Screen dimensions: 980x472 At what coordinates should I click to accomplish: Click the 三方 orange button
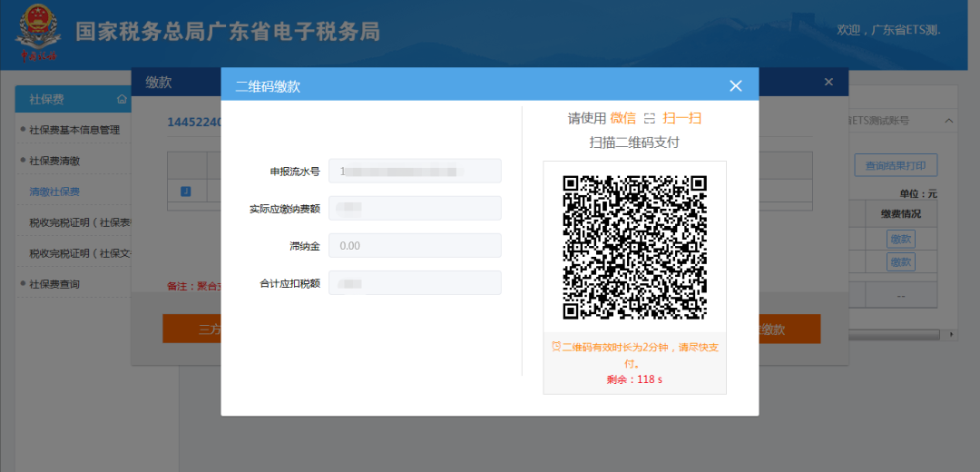191,329
